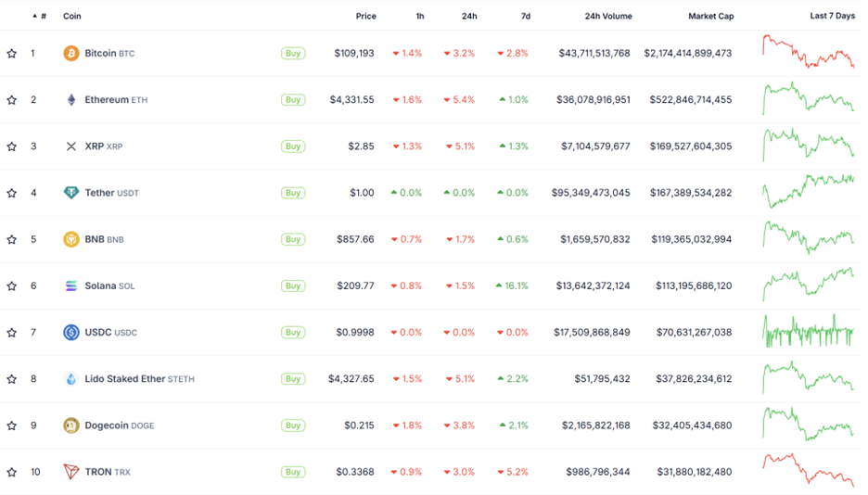
Task: Click Dogecoin price $0.215
Action: [x=359, y=425]
